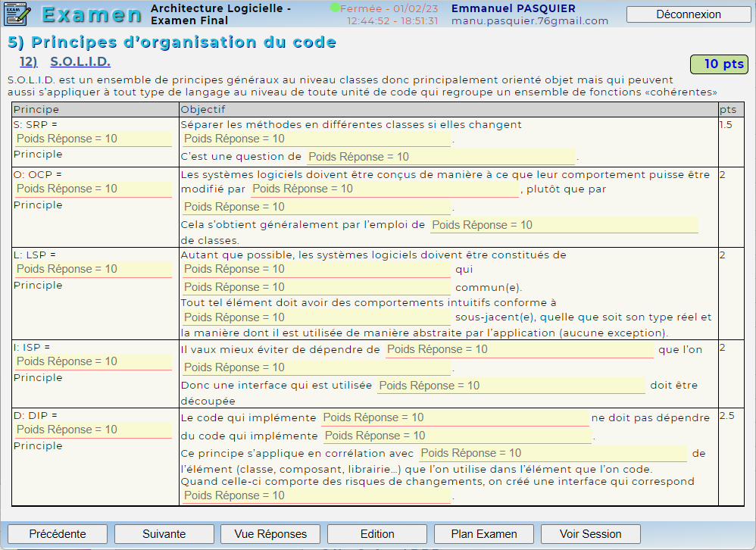This screenshot has height=550, width=756.
Task: Focus the SRP principle name field
Action: pyautogui.click(x=93, y=139)
